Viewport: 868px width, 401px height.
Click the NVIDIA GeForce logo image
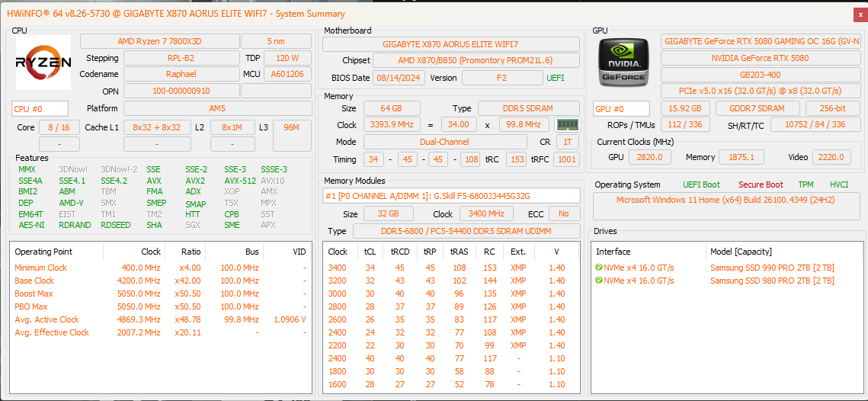624,61
